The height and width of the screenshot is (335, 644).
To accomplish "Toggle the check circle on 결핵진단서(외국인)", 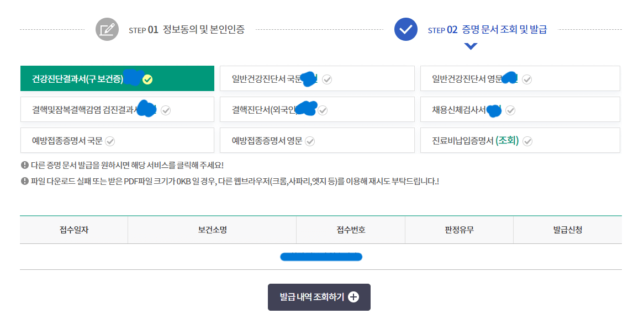I will (323, 110).
